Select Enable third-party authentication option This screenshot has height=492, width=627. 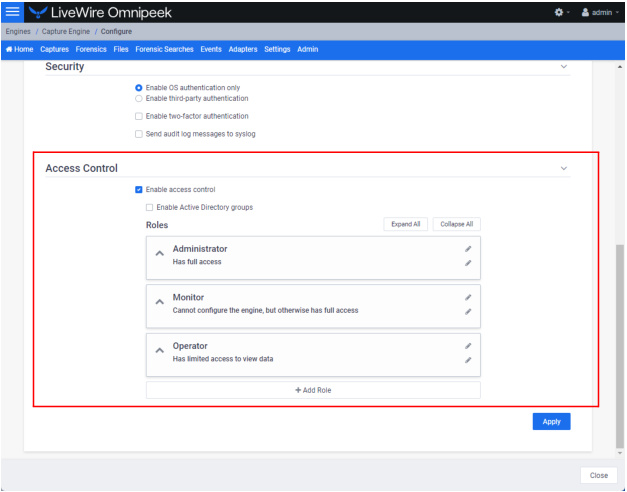coord(139,98)
